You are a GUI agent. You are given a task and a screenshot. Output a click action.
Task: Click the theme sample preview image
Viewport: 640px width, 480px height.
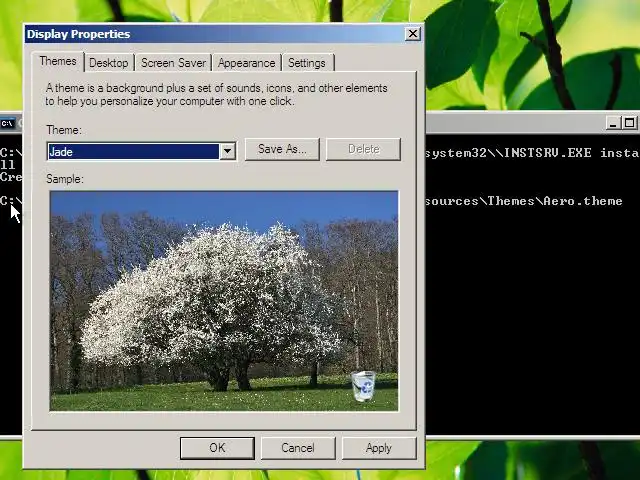(x=224, y=301)
